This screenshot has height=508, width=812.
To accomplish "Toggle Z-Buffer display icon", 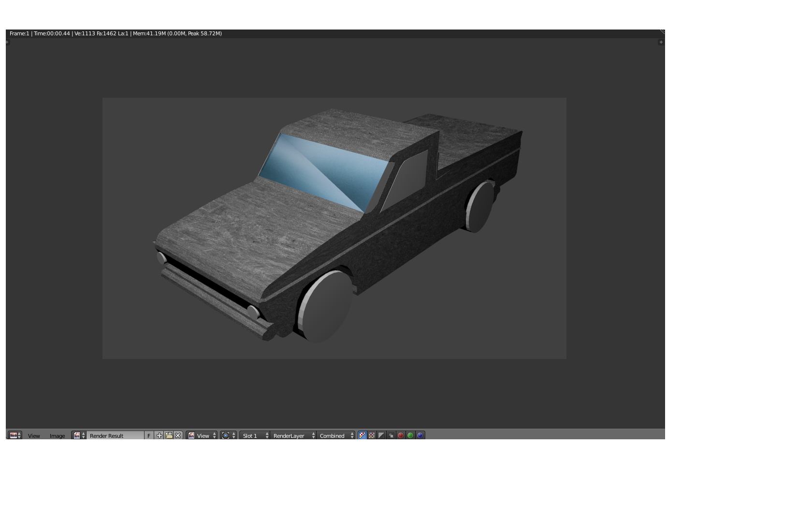I will tap(391, 435).
